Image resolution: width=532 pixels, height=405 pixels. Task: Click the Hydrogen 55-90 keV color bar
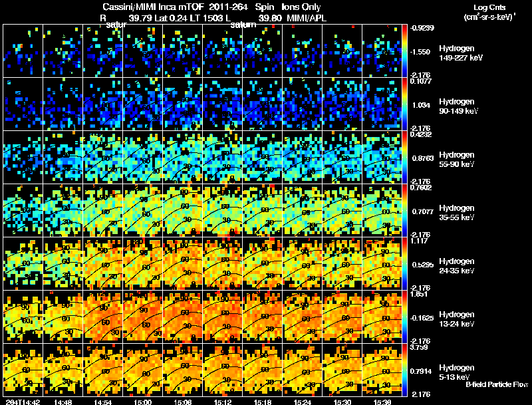pos(404,157)
